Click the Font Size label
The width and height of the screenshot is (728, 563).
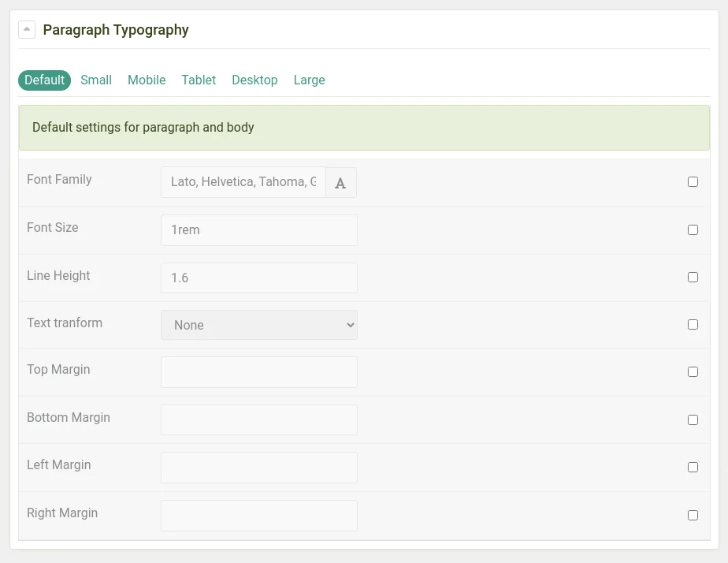tap(53, 228)
